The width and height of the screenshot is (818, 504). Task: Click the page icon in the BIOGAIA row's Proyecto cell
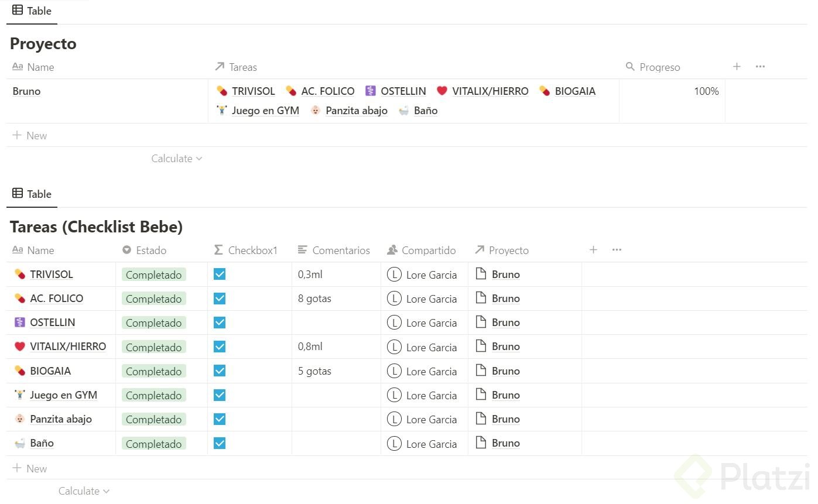(481, 371)
